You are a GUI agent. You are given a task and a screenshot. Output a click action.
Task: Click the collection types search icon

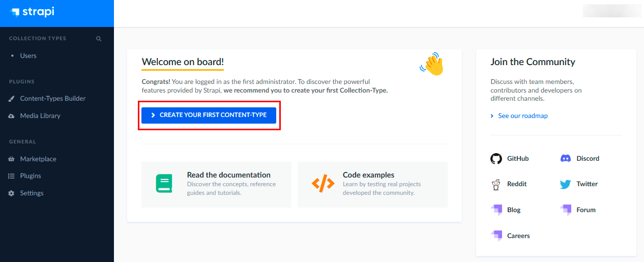(99, 39)
